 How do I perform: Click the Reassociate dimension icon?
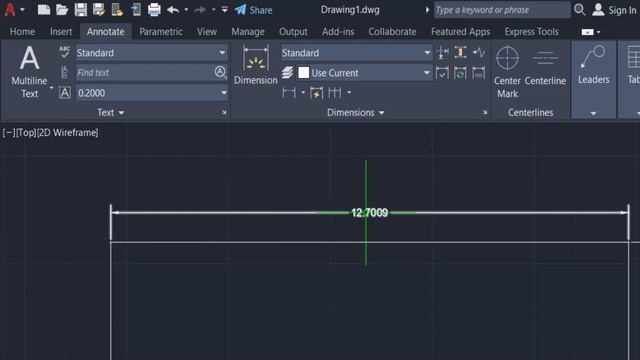[479, 73]
